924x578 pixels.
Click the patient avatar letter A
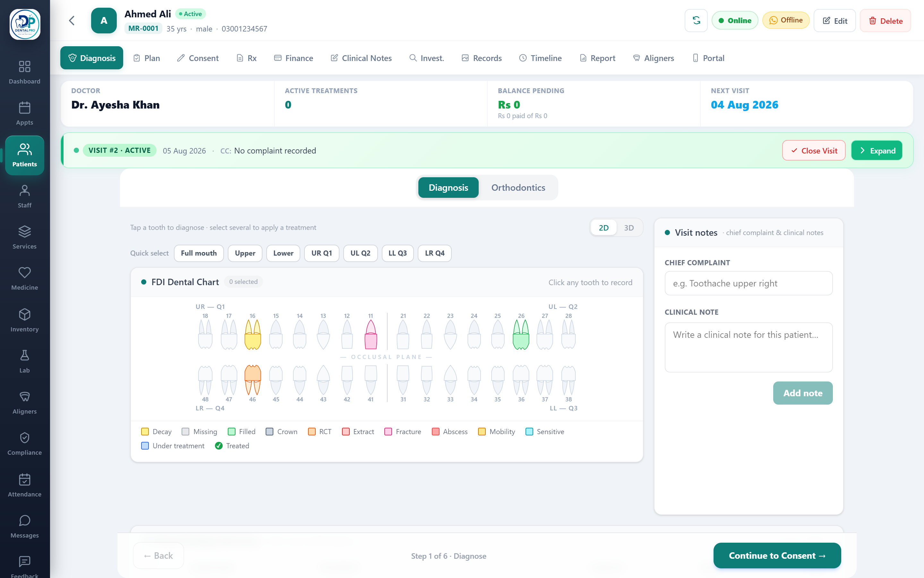tap(104, 21)
